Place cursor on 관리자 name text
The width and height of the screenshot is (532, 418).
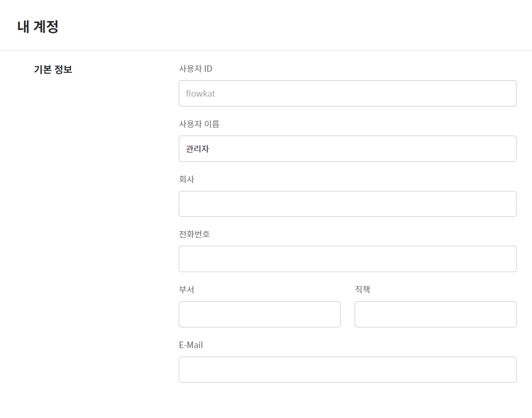[x=198, y=149]
